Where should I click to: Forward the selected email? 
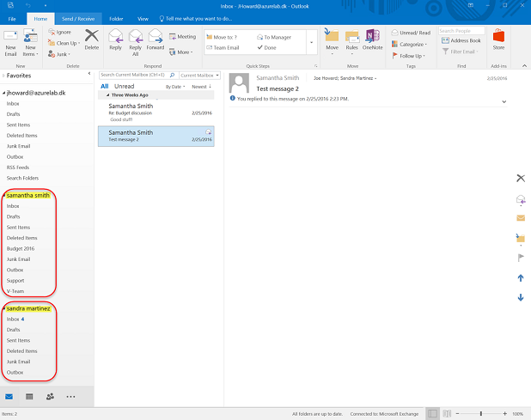[x=156, y=40]
